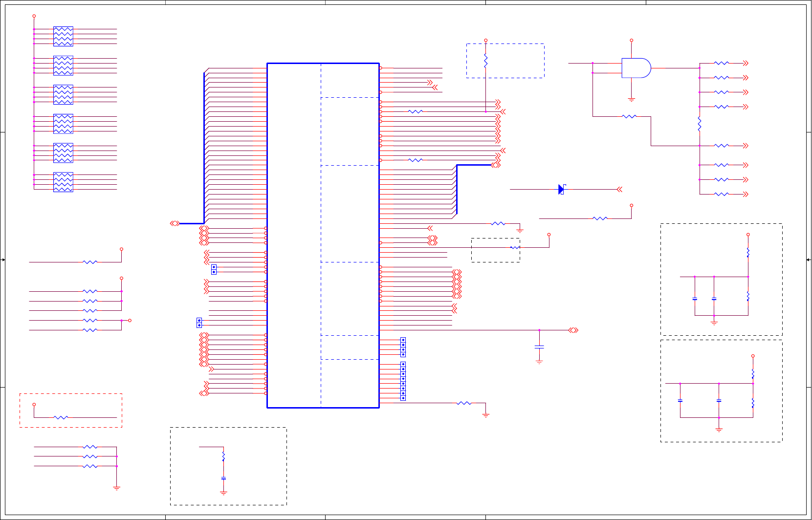
Task: Select the vertical resistor in the top dashed box
Action: 486,61
